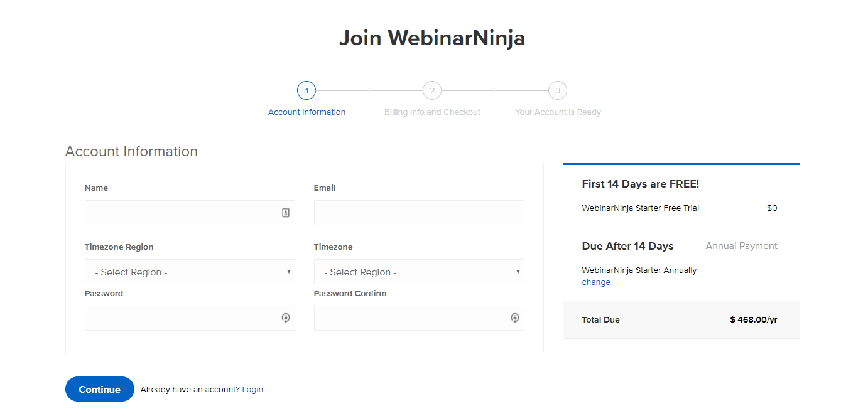Expand the Timezone Region select arrow
The height and width of the screenshot is (416, 868).
tap(288, 272)
